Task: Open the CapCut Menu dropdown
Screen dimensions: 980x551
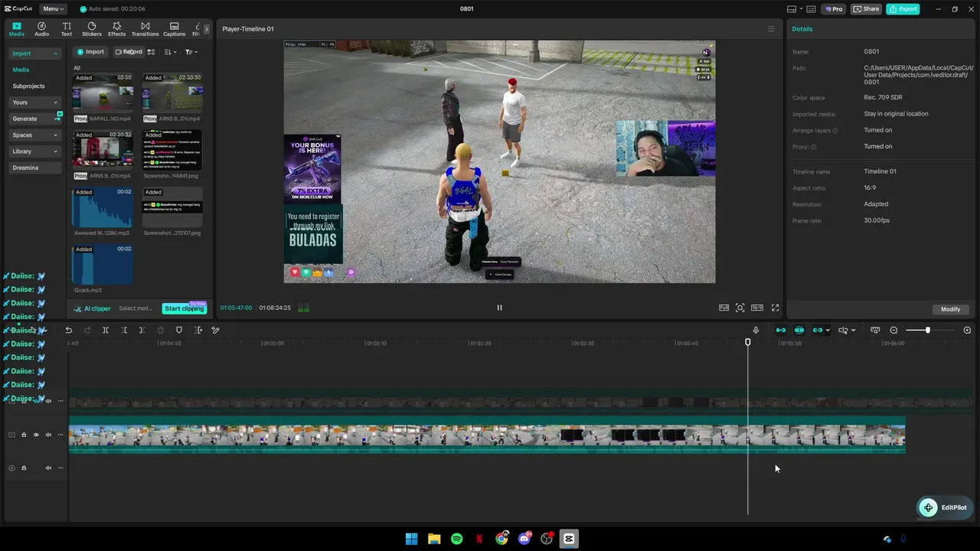Action: [53, 9]
